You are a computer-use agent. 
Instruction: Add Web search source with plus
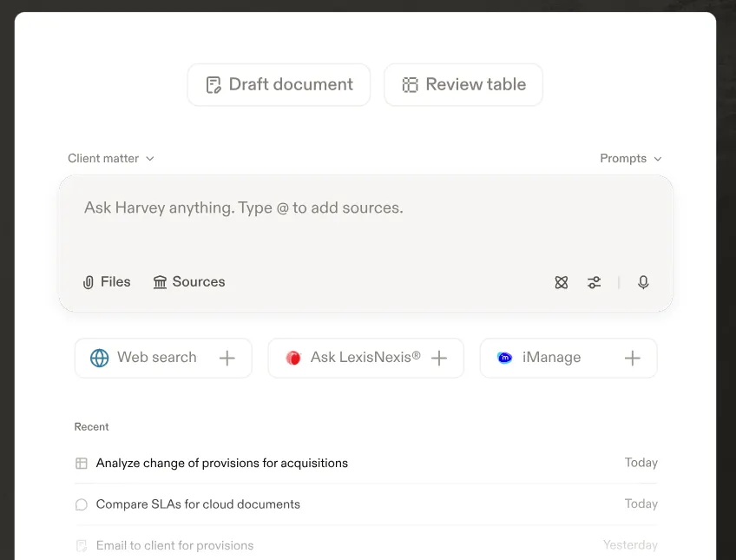pyautogui.click(x=227, y=358)
